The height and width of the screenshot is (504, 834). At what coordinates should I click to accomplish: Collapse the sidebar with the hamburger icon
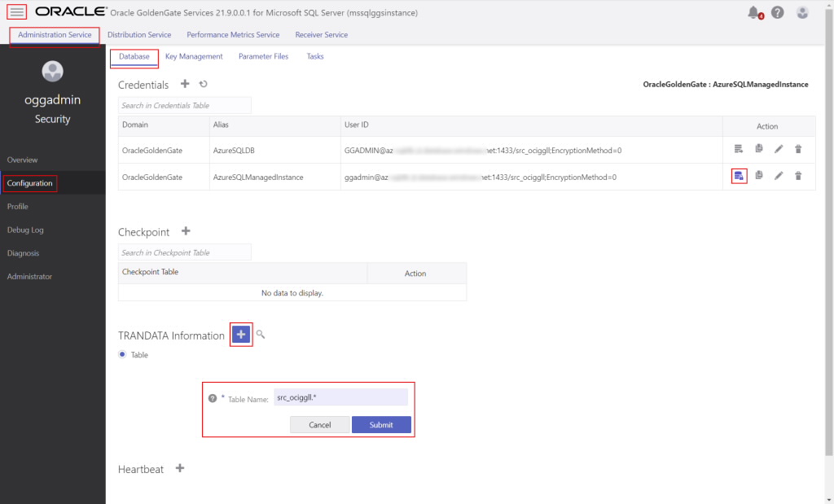[15, 11]
